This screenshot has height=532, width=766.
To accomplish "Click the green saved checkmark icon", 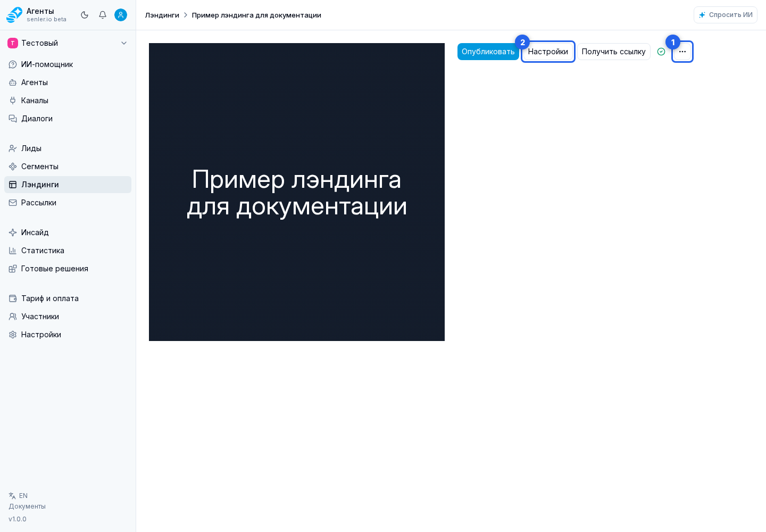I will (661, 52).
